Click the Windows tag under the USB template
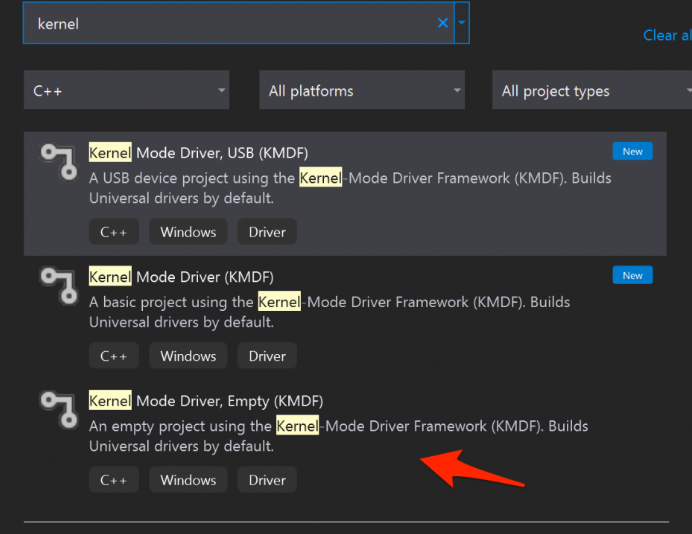The image size is (692, 534). [x=188, y=232]
